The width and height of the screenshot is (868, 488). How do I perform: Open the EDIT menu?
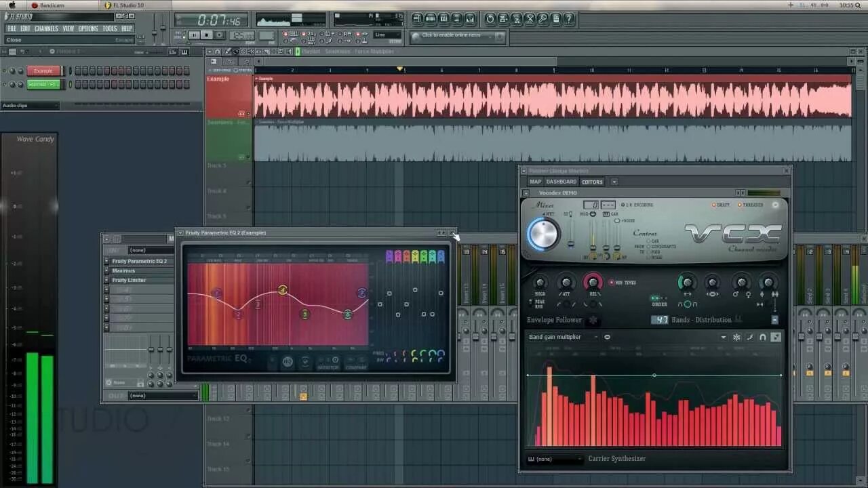point(25,28)
